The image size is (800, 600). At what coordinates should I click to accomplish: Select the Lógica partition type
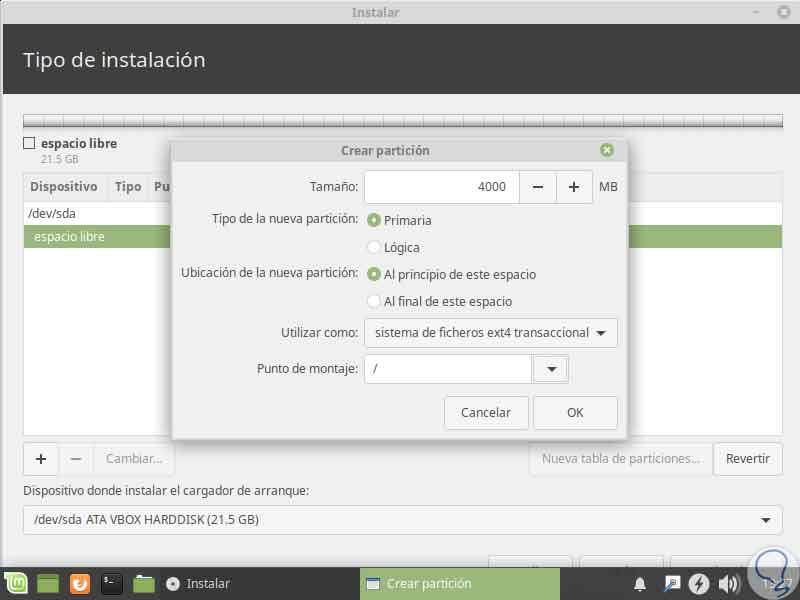(x=374, y=247)
